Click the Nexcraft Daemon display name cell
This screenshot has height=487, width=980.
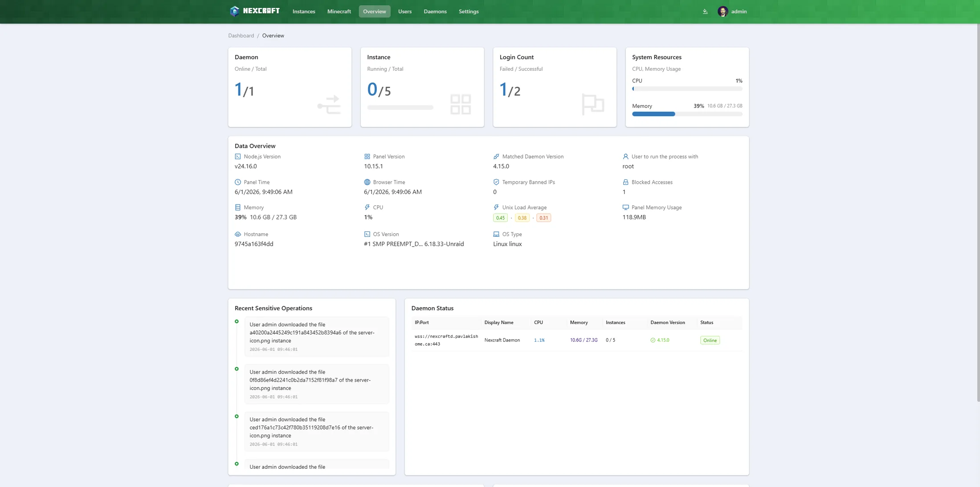tap(502, 340)
